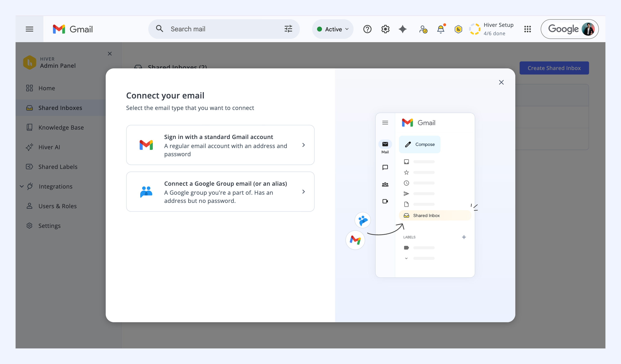Close the Hiver Admin Panel sidebar
The width and height of the screenshot is (621, 364).
110,54
